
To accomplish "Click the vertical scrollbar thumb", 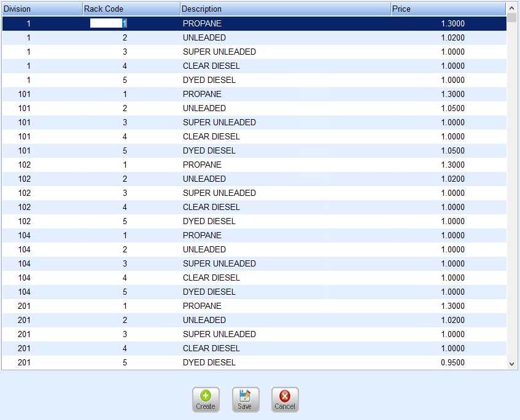I will click(x=511, y=18).
